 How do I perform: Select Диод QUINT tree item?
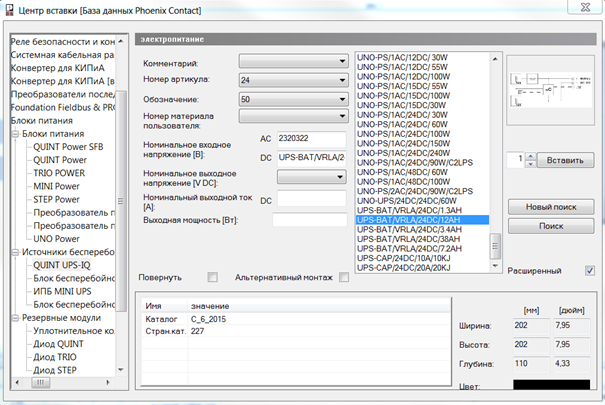[58, 344]
